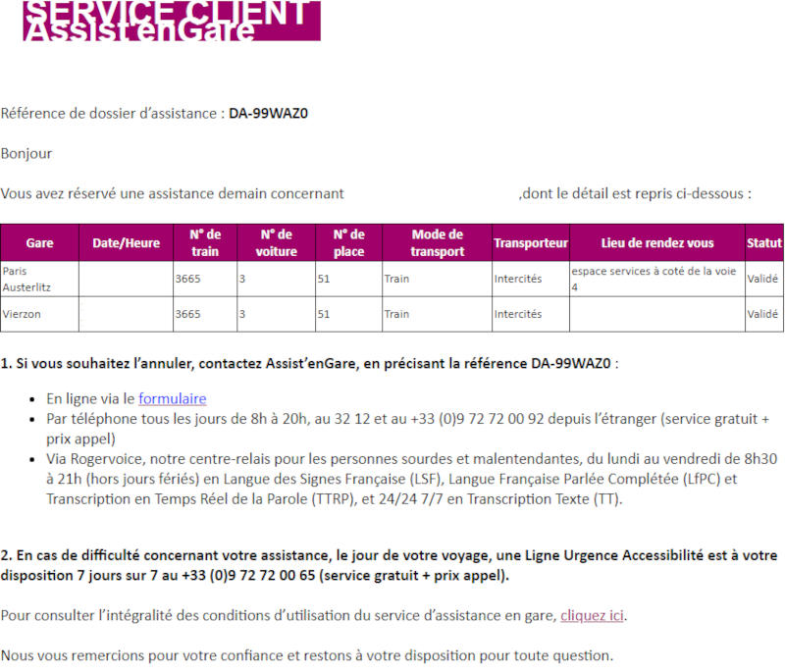Click 'Train' mode in Paris Austerlitz row
785x672 pixels.
point(396,279)
